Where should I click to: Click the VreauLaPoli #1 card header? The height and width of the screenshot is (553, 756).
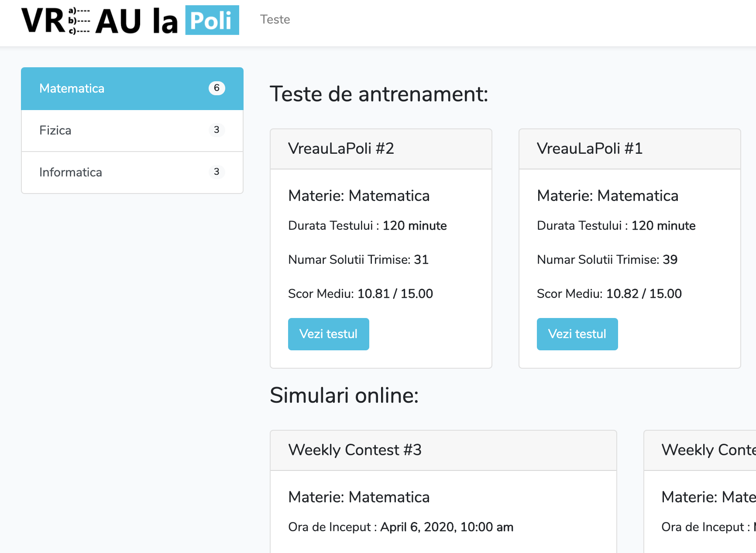(x=590, y=149)
